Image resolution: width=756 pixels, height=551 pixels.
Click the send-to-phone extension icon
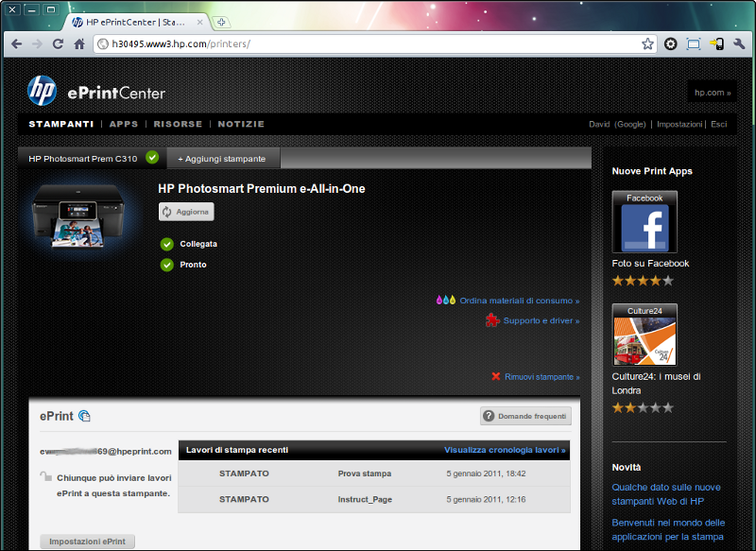tap(716, 44)
